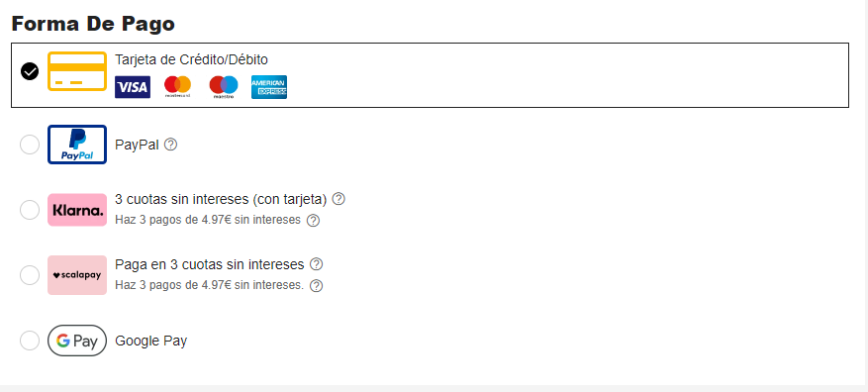This screenshot has height=392, width=868.
Task: Click the Google Pay logo
Action: pos(77,341)
